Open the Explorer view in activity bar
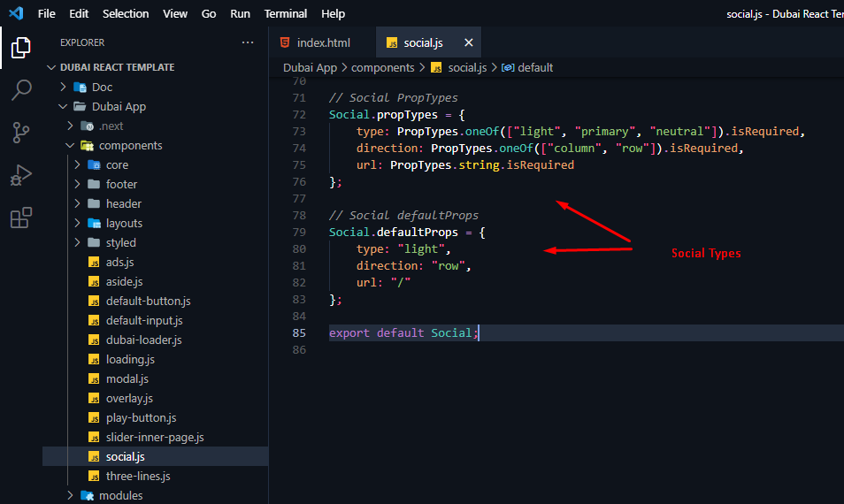844x504 pixels. pyautogui.click(x=21, y=48)
